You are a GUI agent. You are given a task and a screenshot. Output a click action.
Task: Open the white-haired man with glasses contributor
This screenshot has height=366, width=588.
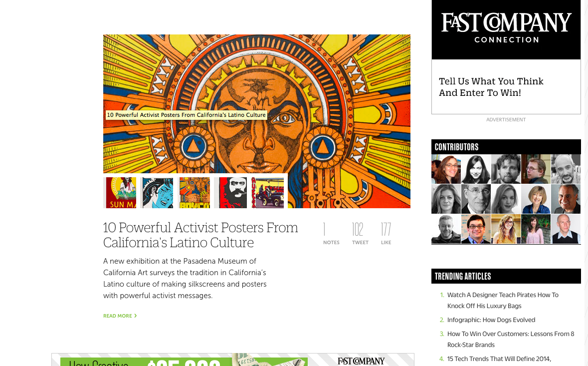click(x=476, y=199)
